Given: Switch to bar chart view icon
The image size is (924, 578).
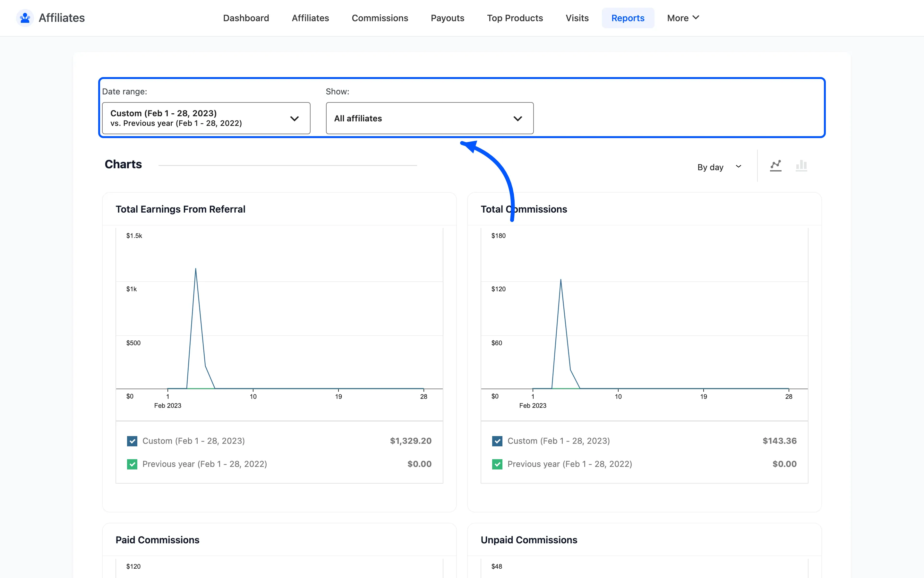Looking at the screenshot, I should 801,165.
